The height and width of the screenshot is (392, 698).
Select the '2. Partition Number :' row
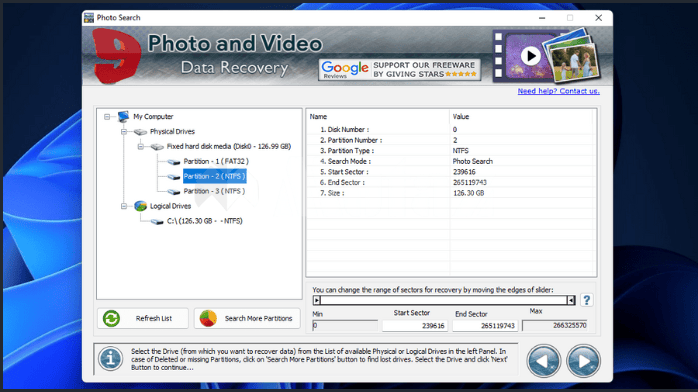[x=450, y=140]
